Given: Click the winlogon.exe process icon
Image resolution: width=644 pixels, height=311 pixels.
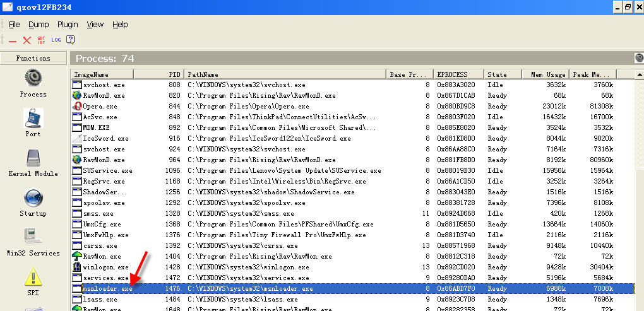Looking at the screenshot, I should [x=76, y=267].
